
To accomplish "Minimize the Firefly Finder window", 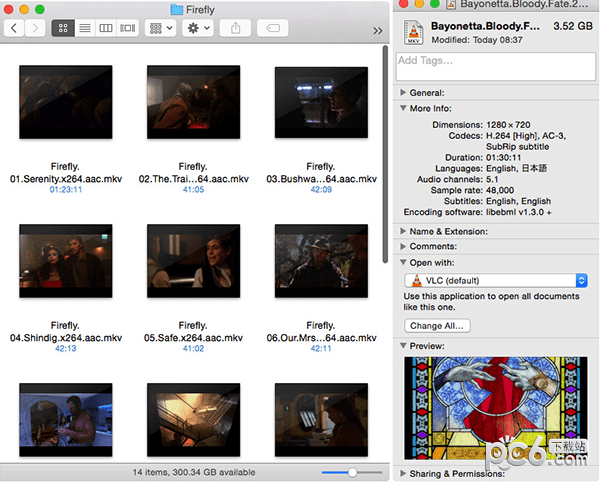I will click(x=24, y=9).
